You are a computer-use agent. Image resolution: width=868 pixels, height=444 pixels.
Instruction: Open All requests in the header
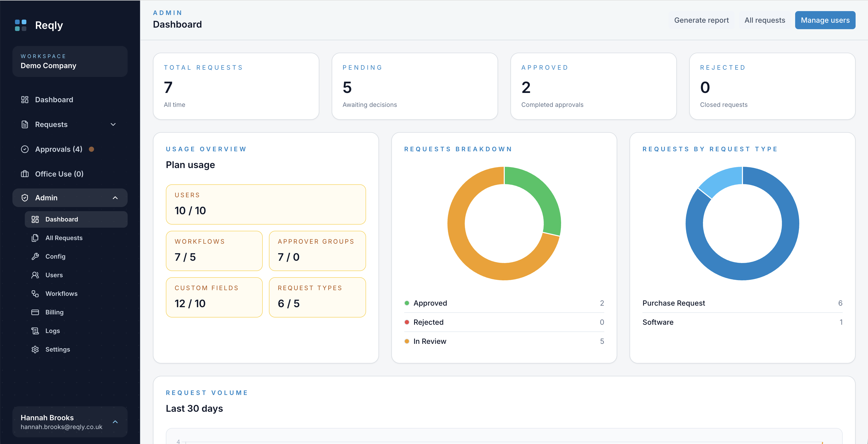tap(765, 20)
